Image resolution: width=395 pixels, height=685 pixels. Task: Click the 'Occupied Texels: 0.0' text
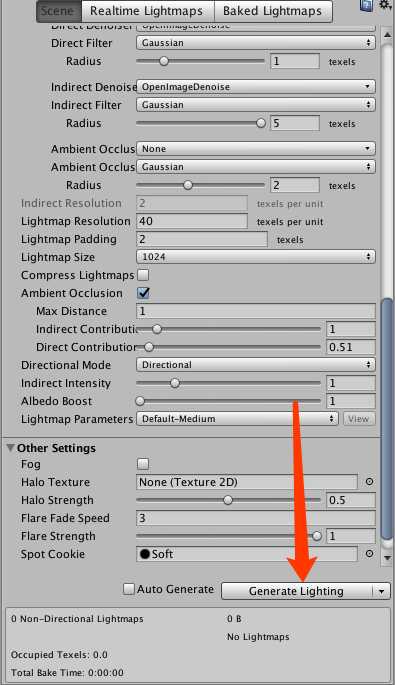(59, 655)
